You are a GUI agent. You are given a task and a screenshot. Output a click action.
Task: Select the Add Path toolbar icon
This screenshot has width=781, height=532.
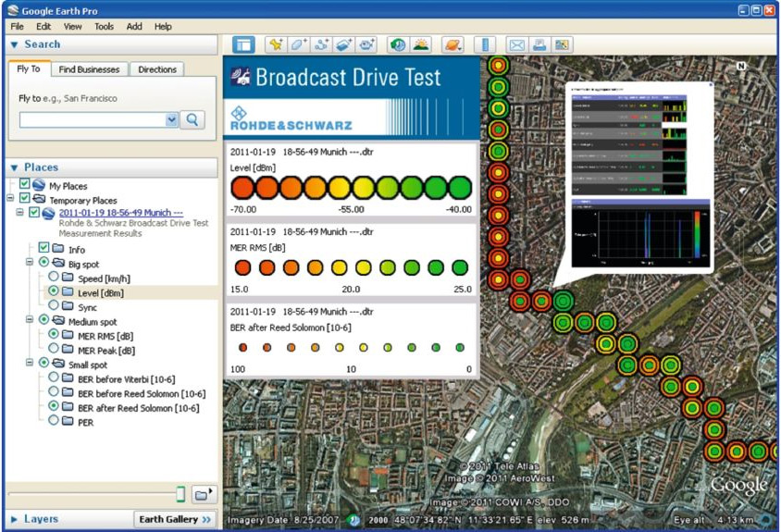321,44
